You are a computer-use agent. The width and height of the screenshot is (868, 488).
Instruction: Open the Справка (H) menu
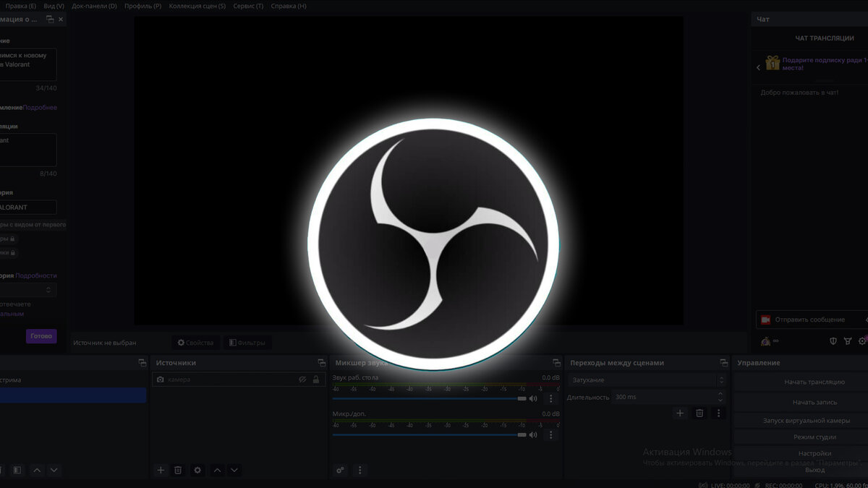pyautogui.click(x=289, y=6)
